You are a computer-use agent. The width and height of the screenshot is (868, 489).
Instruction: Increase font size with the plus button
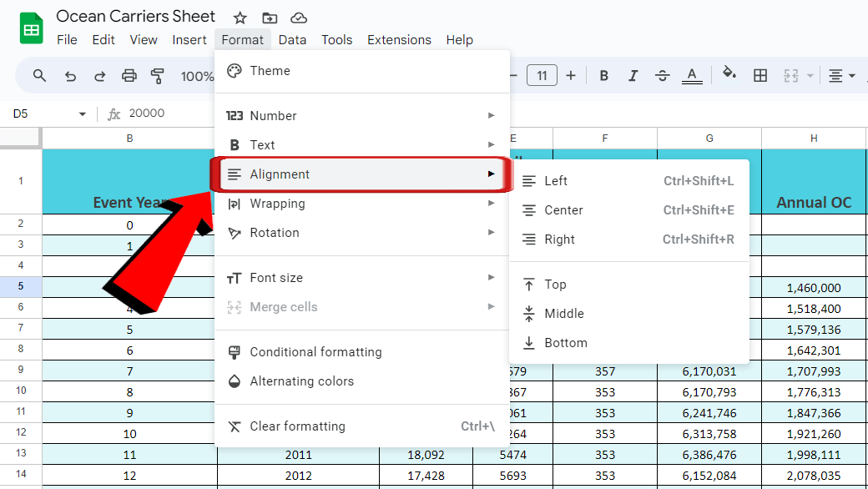[x=571, y=75]
